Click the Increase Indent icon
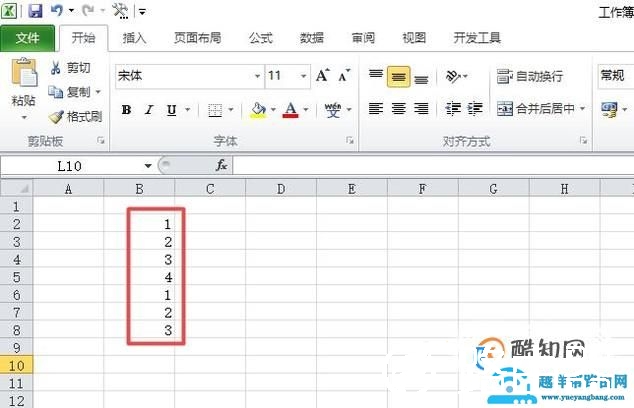The width and height of the screenshot is (634, 408). pyautogui.click(x=475, y=108)
